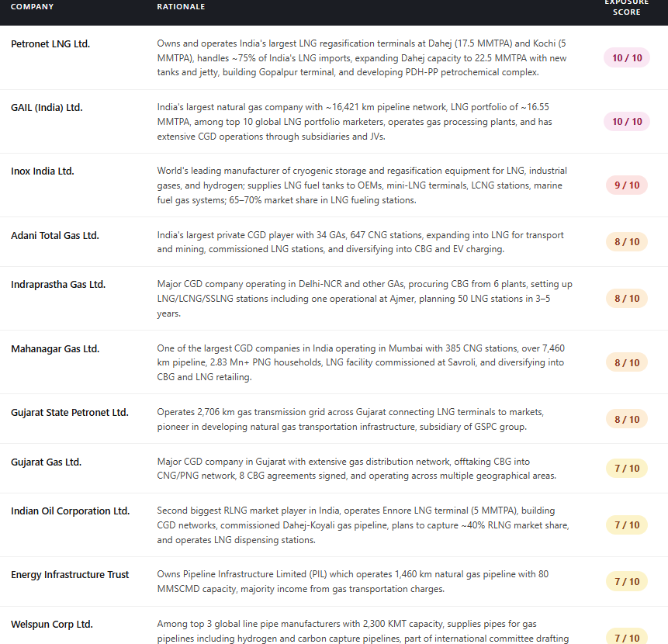The height and width of the screenshot is (644, 668).
Task: Click the COMPANY column header
Action: (32, 7)
